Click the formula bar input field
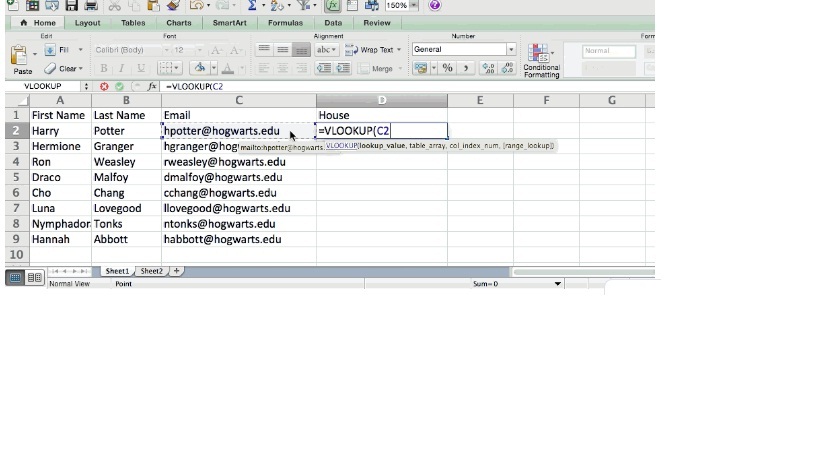 tap(407, 87)
